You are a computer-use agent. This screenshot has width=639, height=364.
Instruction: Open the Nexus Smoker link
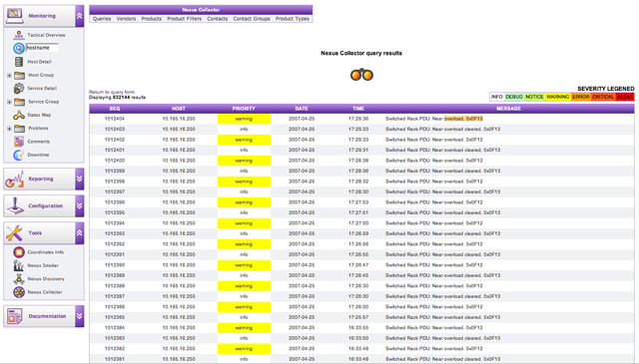[43, 265]
